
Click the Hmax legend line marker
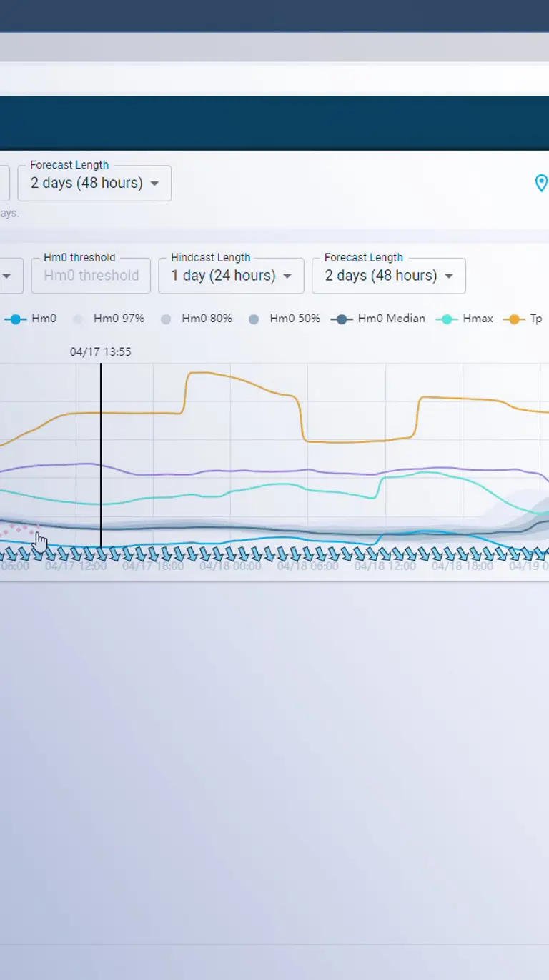point(447,319)
